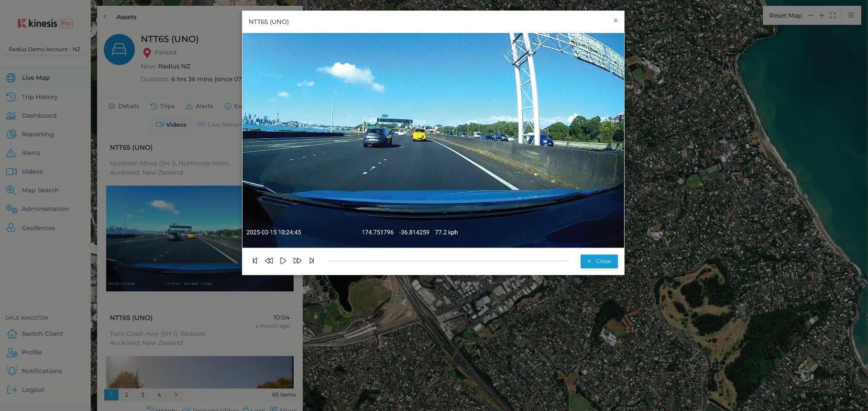Open Notifications in the sidebar

point(42,371)
